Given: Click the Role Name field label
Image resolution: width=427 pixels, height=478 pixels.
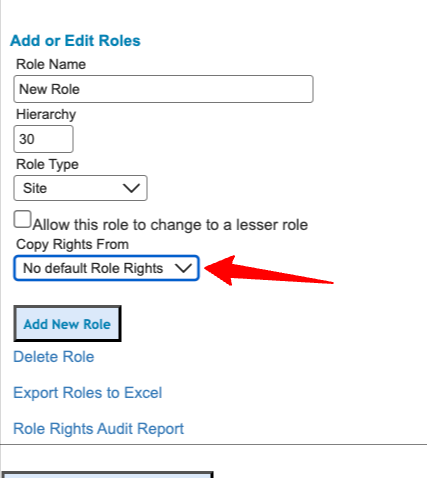Looking at the screenshot, I should coord(51,64).
